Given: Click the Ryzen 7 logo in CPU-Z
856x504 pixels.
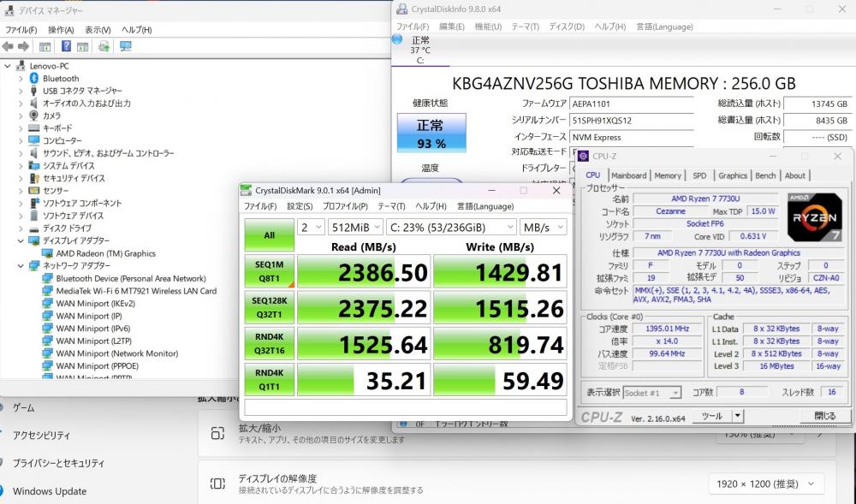Looking at the screenshot, I should [815, 217].
